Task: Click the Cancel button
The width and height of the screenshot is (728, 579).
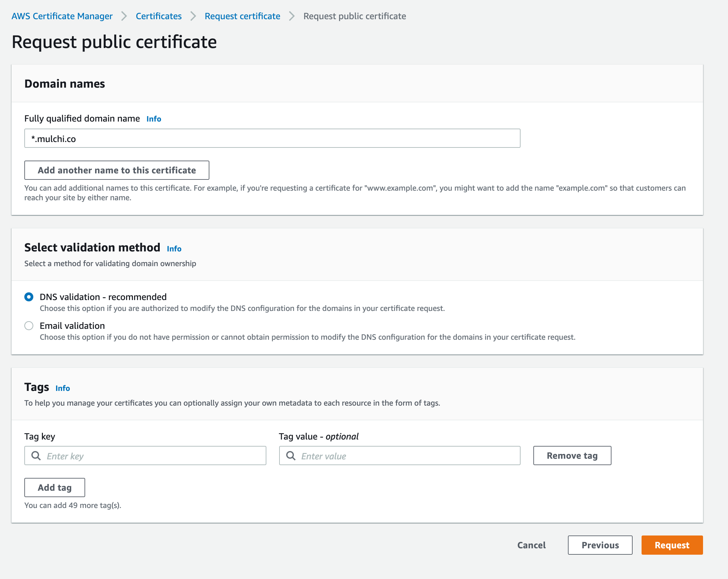Action: pos(532,544)
